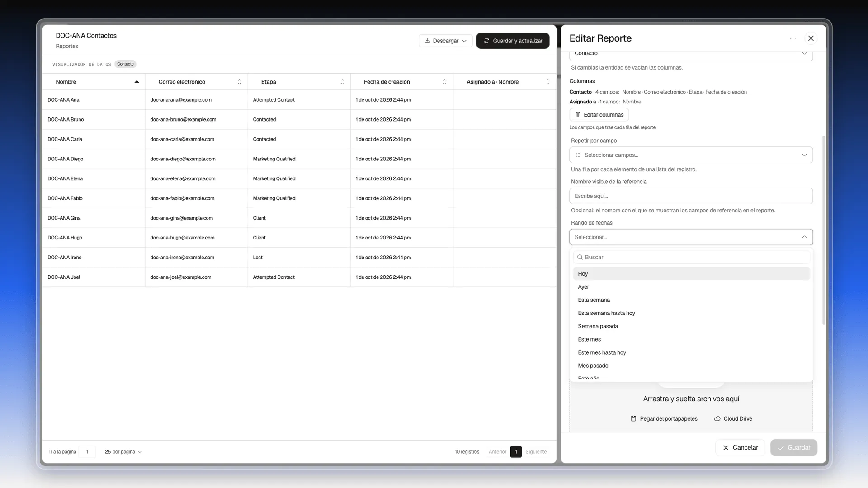Click the Buscar search box
This screenshot has width=868, height=488.
point(691,257)
